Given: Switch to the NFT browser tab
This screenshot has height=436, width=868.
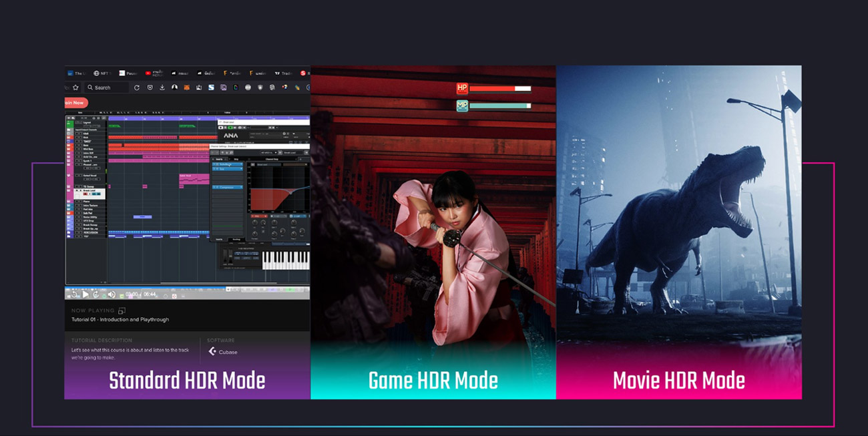Looking at the screenshot, I should pos(101,73).
